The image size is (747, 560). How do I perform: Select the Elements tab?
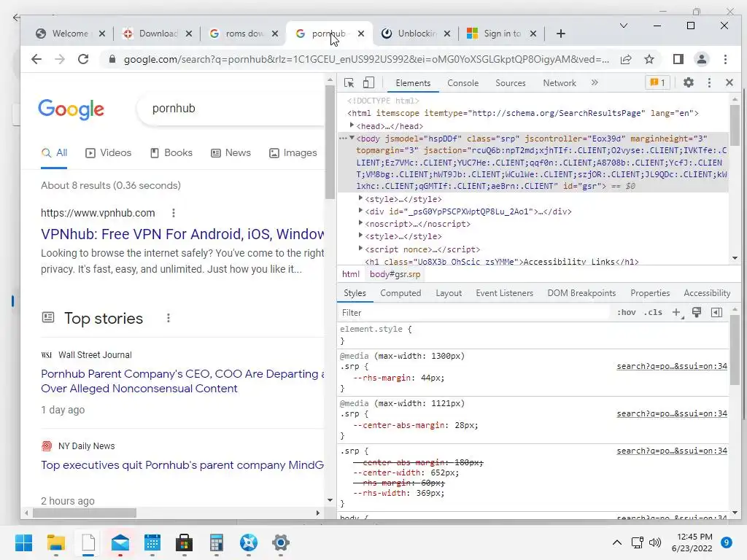(413, 83)
